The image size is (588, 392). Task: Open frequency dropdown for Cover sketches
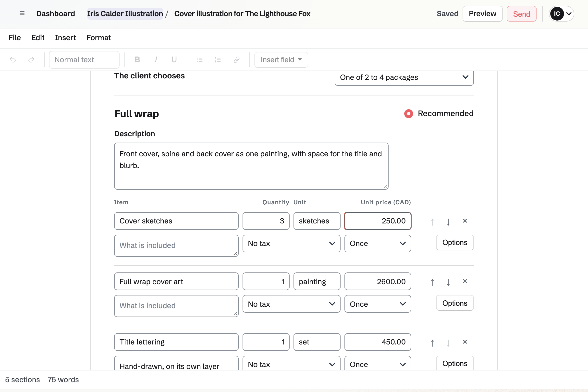tap(378, 244)
